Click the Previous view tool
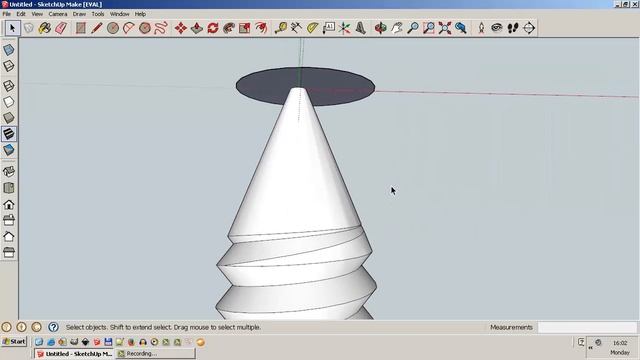The image size is (640, 360). (x=461, y=28)
